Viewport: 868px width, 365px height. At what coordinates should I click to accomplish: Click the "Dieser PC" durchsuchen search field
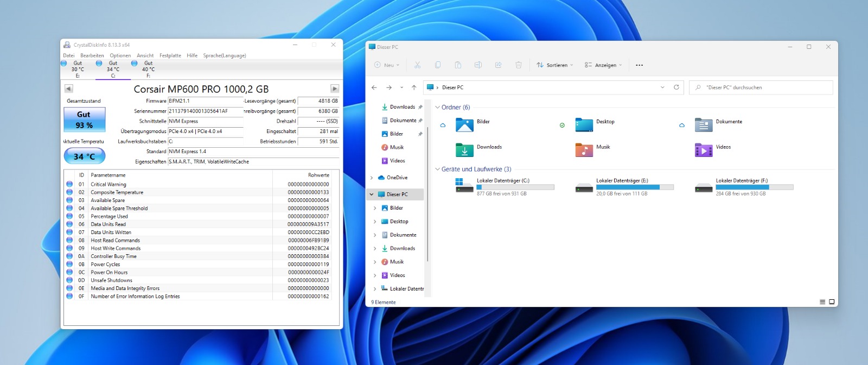[761, 87]
